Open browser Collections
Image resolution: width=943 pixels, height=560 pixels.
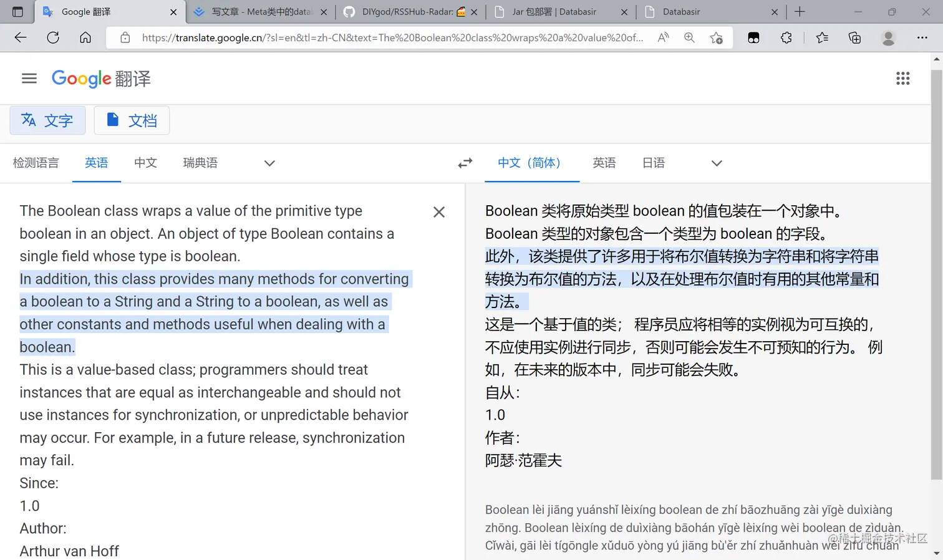[854, 37]
